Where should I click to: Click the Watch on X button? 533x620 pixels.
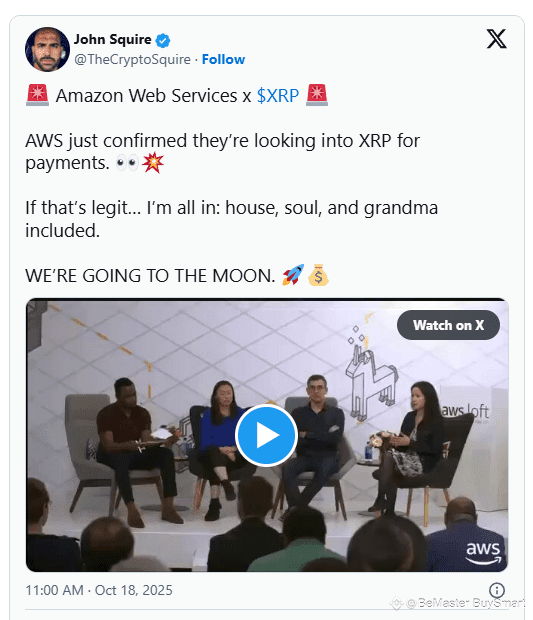point(448,325)
